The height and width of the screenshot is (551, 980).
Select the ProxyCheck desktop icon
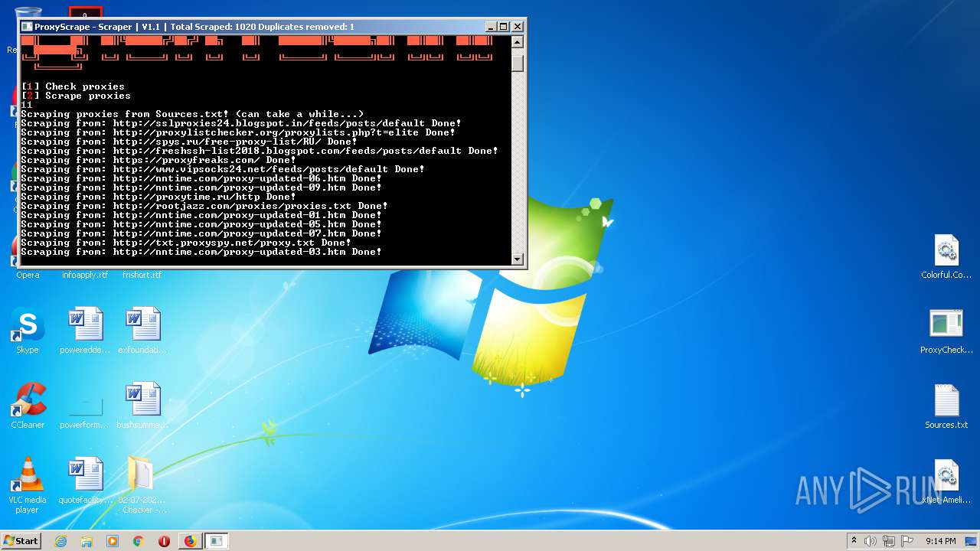point(946,331)
